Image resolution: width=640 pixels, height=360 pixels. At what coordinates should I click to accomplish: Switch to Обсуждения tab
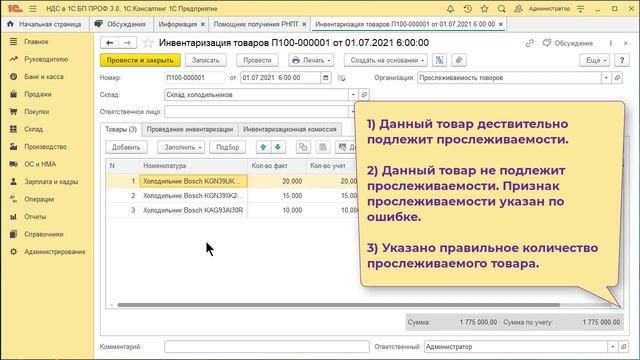(x=120, y=24)
